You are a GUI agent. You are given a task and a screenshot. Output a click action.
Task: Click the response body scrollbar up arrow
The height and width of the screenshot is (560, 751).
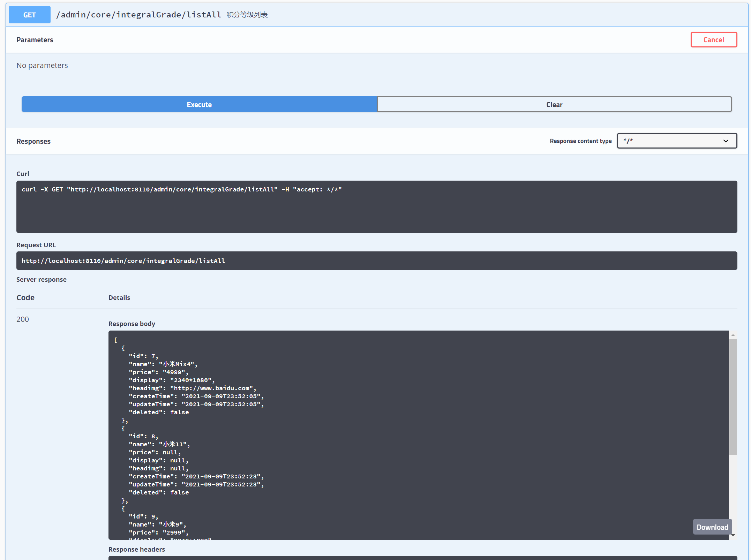pyautogui.click(x=733, y=335)
